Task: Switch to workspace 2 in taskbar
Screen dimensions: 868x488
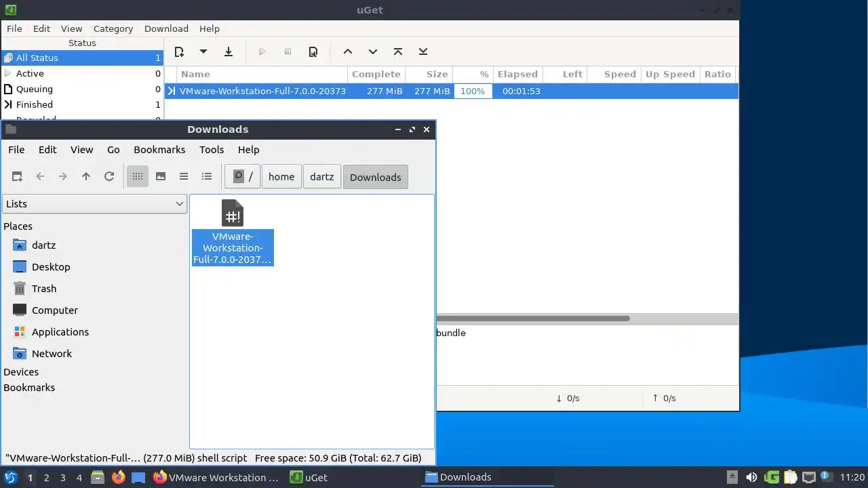Action: coord(46,477)
